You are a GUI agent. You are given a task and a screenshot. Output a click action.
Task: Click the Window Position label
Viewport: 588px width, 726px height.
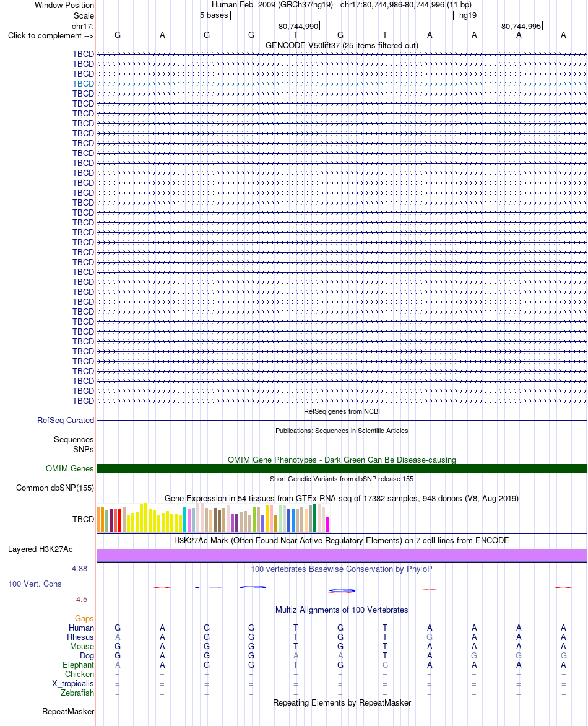coord(64,6)
